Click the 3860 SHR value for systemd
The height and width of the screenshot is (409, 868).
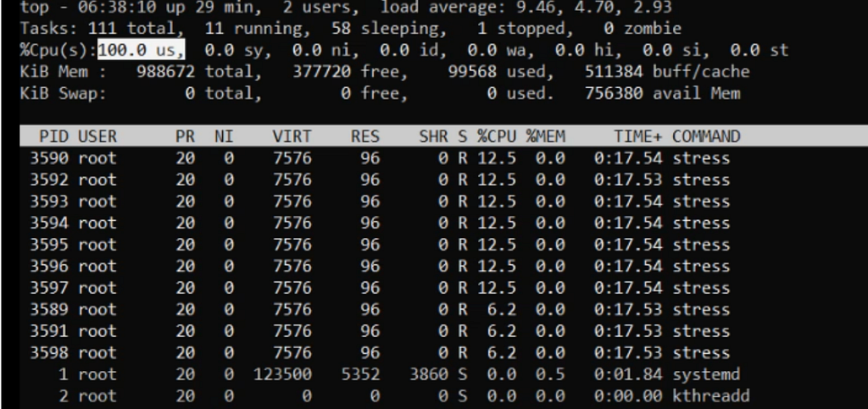tap(429, 374)
